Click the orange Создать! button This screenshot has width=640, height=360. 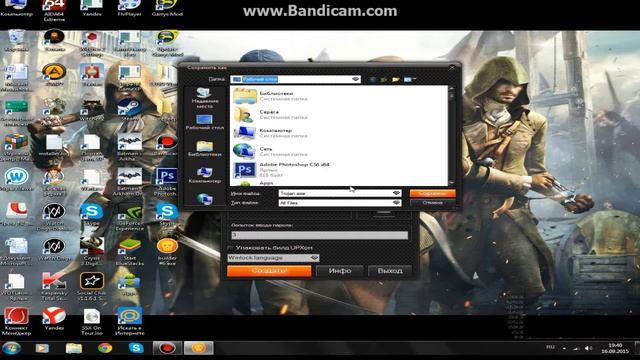pyautogui.click(x=269, y=271)
